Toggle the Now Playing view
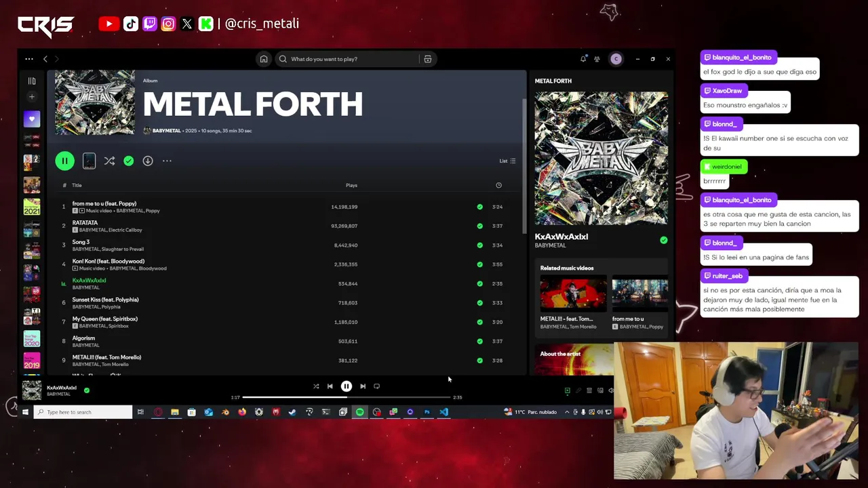The image size is (868, 488). coord(568,390)
